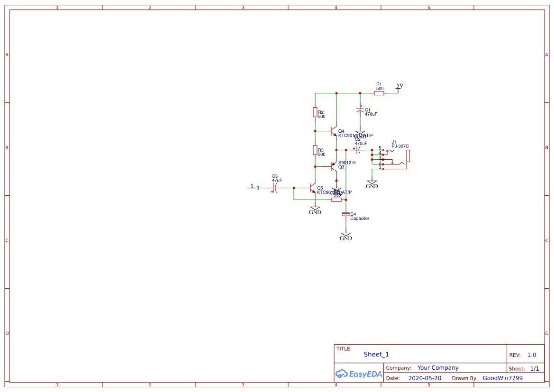Click the resistor R2 symbol
554x392 pixels.
coord(315,112)
